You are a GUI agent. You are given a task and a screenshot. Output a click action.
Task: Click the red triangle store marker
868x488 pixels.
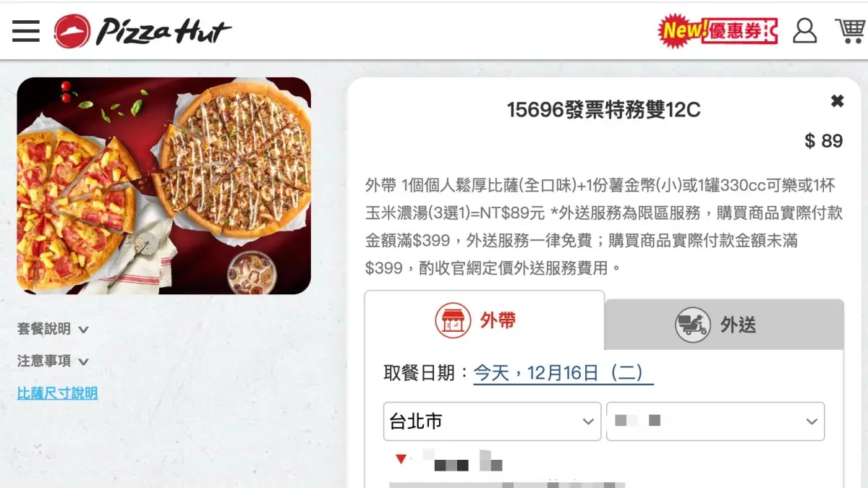(401, 458)
